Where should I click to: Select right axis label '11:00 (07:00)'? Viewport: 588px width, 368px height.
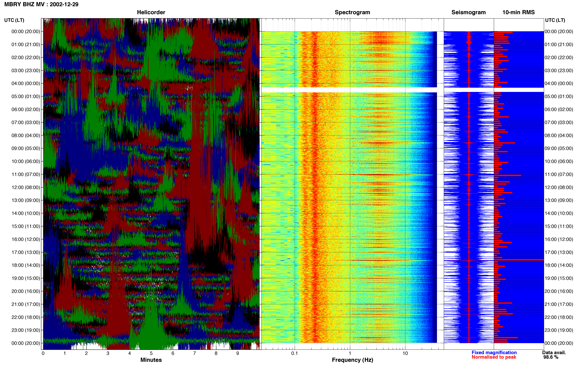coord(559,174)
